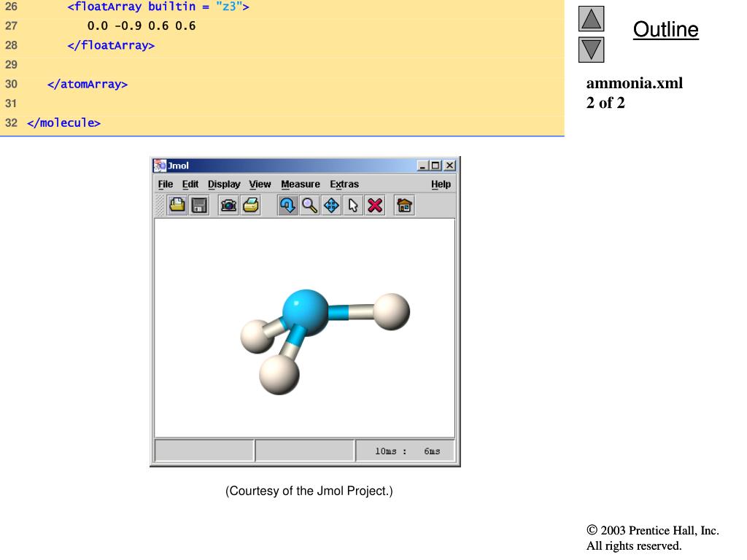Click the '</molecule>' closing tag on line 32

point(64,122)
